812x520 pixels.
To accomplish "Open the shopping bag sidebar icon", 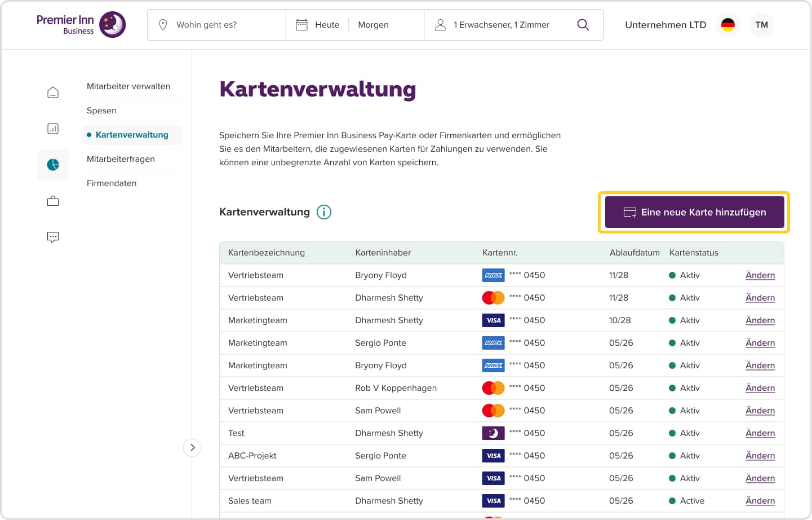I will point(52,200).
